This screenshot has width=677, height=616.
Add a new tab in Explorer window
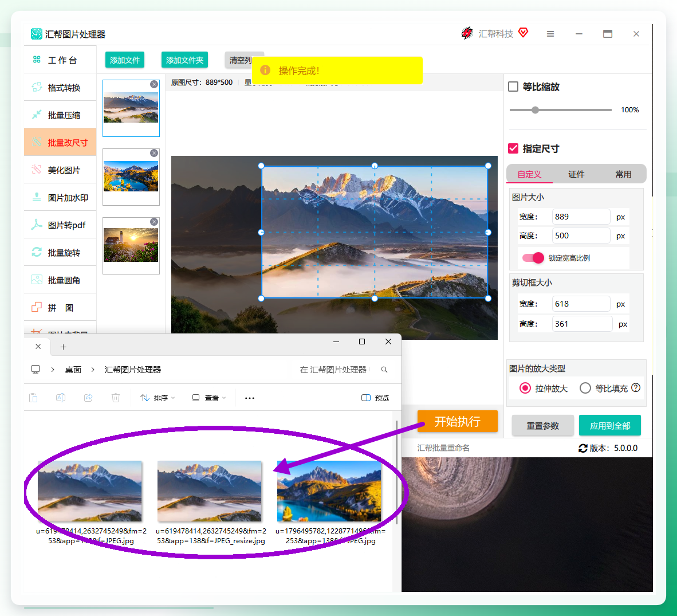(63, 347)
